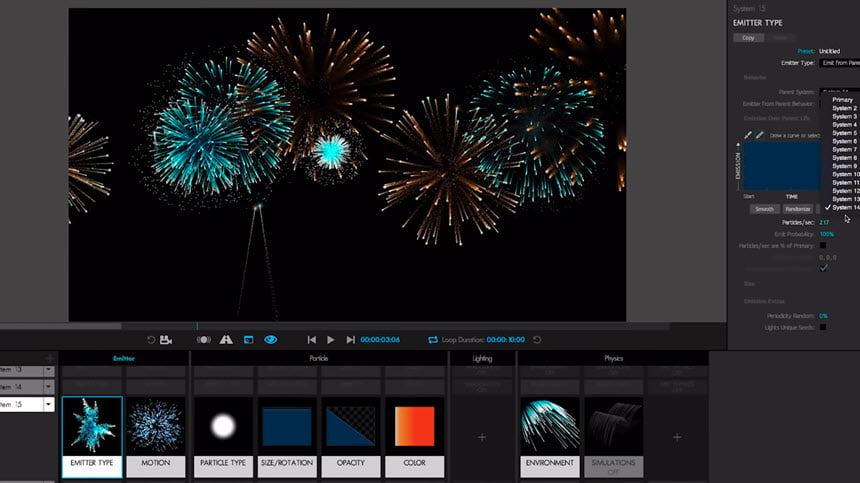Toggle the loop icon beside Loop Duration
Viewport: 860px width, 483px height.
(433, 340)
